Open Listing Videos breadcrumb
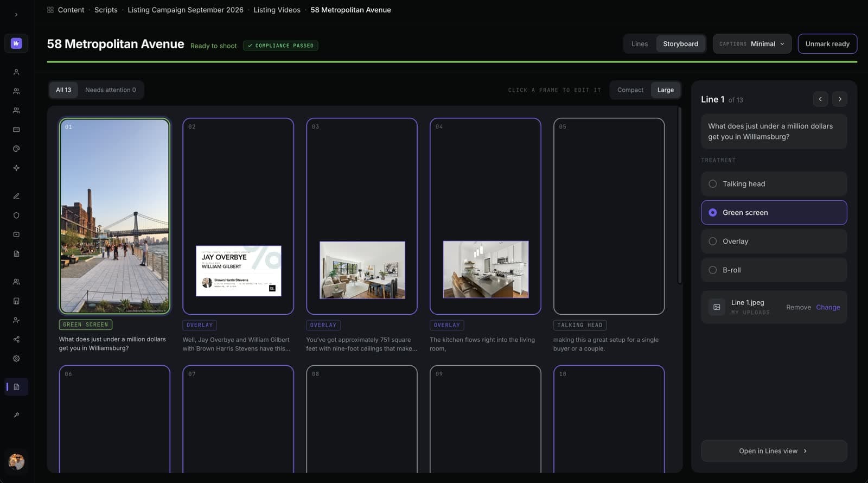 pyautogui.click(x=277, y=10)
